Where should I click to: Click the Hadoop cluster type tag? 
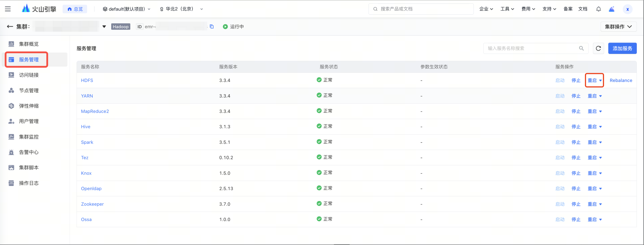[x=120, y=27]
